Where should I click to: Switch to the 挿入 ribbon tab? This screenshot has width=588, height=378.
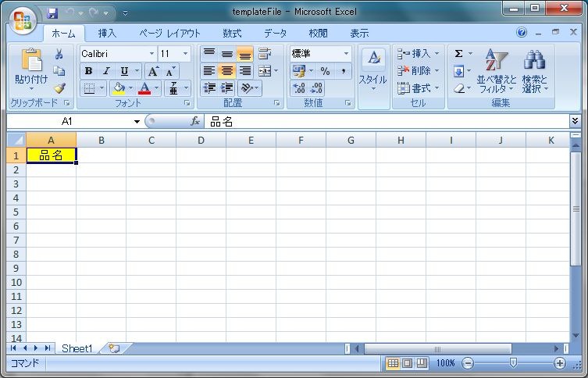tap(107, 34)
